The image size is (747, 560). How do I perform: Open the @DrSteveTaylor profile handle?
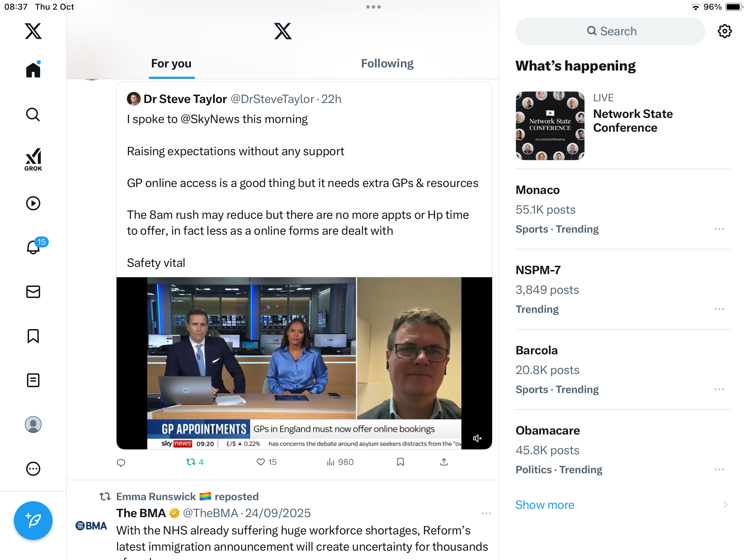coord(272,99)
